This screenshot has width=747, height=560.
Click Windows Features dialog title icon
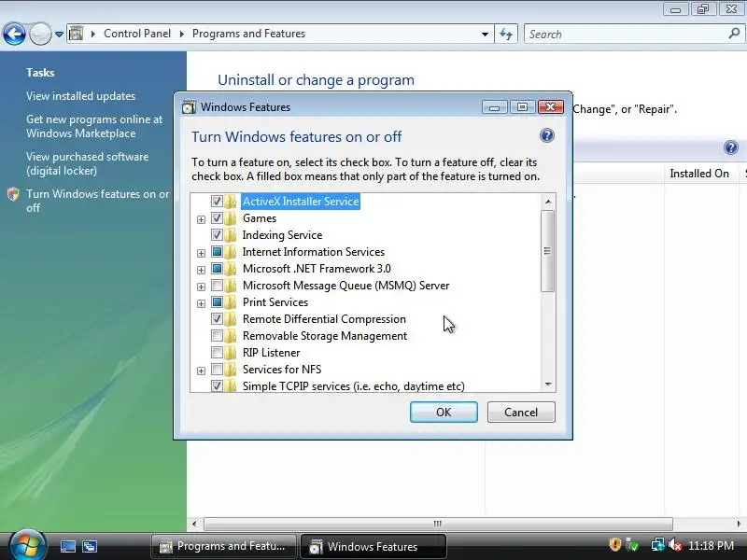pos(190,107)
